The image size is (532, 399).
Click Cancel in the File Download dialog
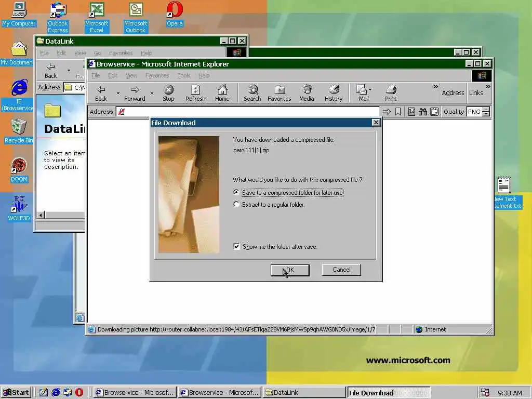click(x=341, y=270)
